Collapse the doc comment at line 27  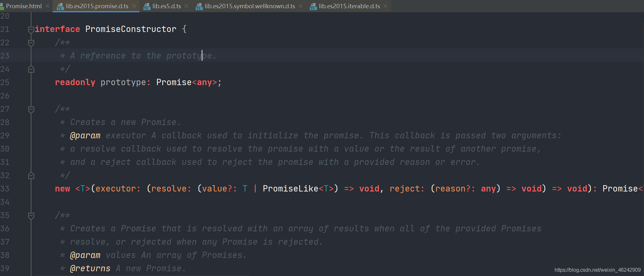coord(31,109)
